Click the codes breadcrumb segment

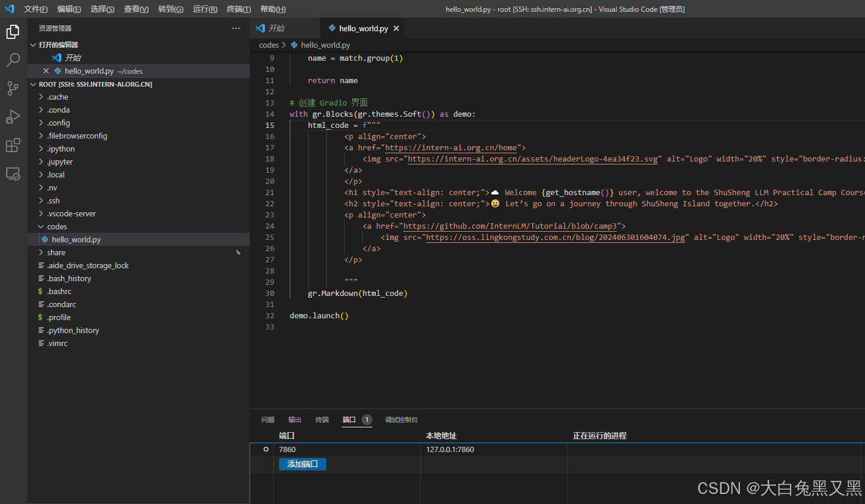(x=268, y=45)
